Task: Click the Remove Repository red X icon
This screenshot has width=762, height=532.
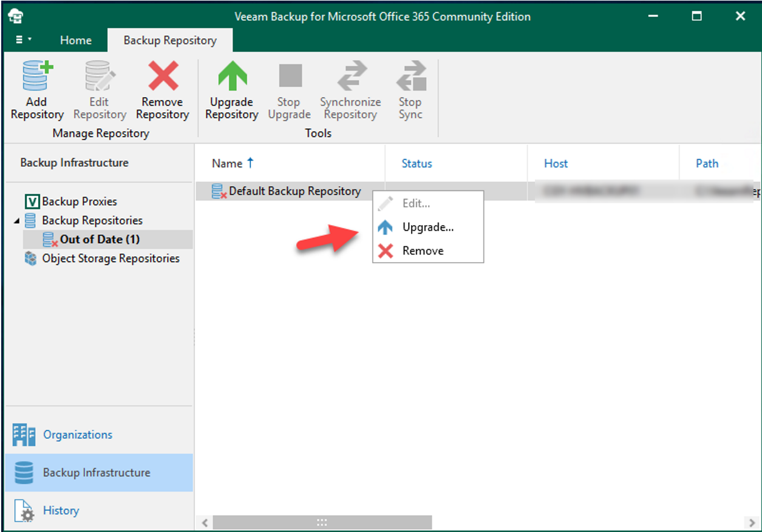Action: [x=163, y=76]
